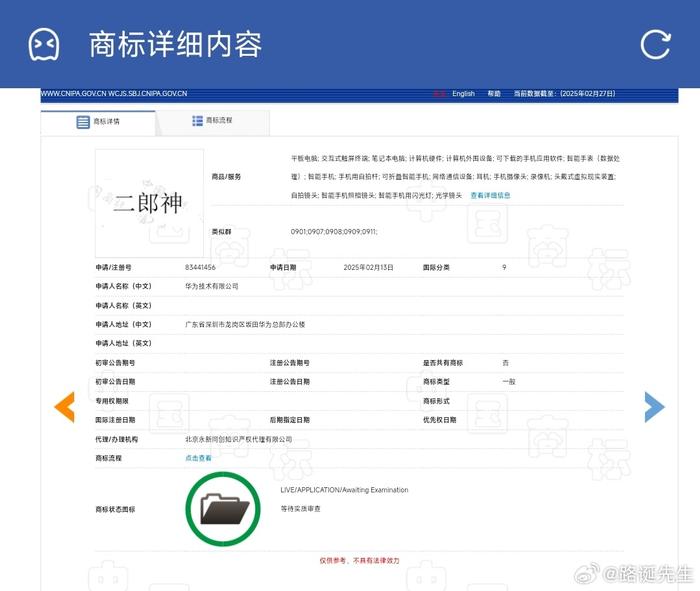Switch to the 商标流程 tab
Screen dimensions: 700x591
tap(213, 121)
